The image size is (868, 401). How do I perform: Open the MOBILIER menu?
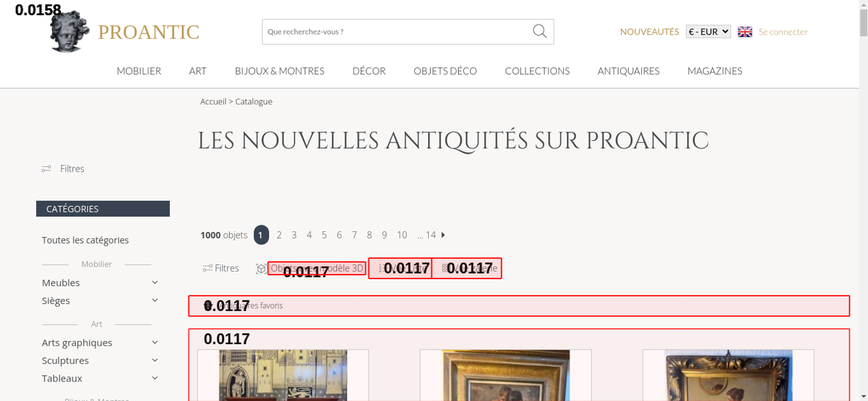[139, 71]
